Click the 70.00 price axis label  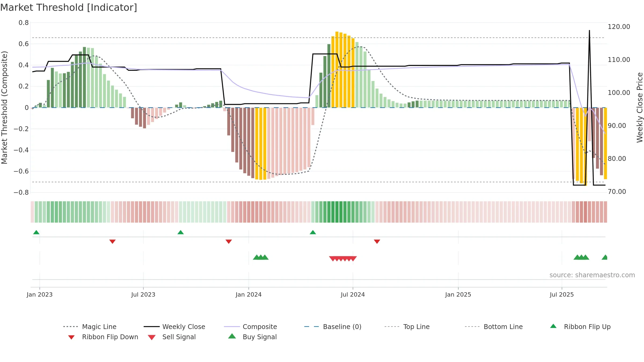[617, 191]
